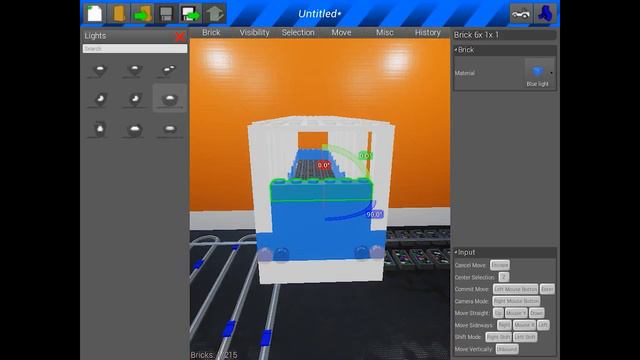Open the Misc menu

384,32
